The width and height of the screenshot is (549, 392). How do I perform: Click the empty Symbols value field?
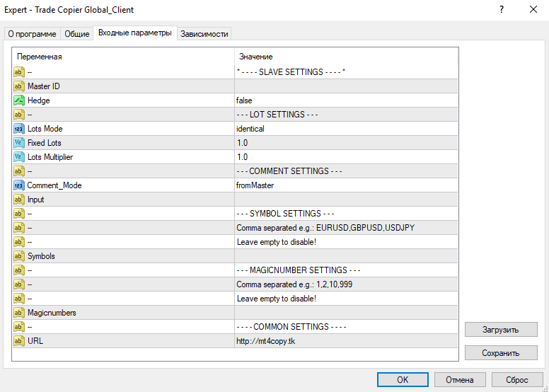[346, 256]
